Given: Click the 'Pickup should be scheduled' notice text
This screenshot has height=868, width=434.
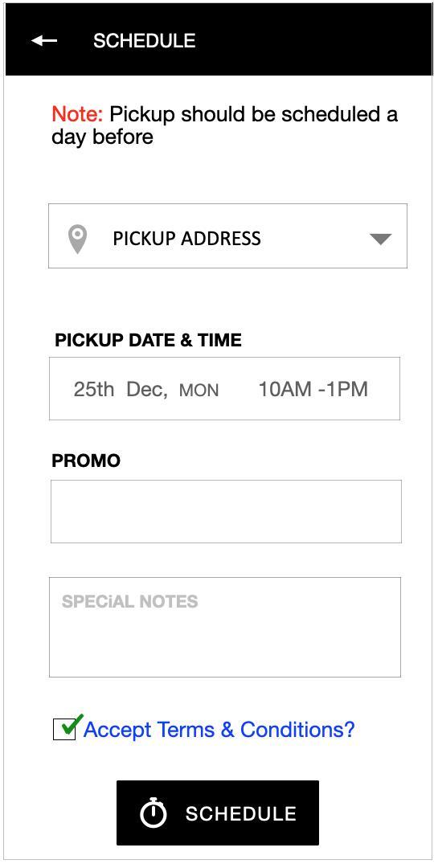Looking at the screenshot, I should pyautogui.click(x=225, y=125).
